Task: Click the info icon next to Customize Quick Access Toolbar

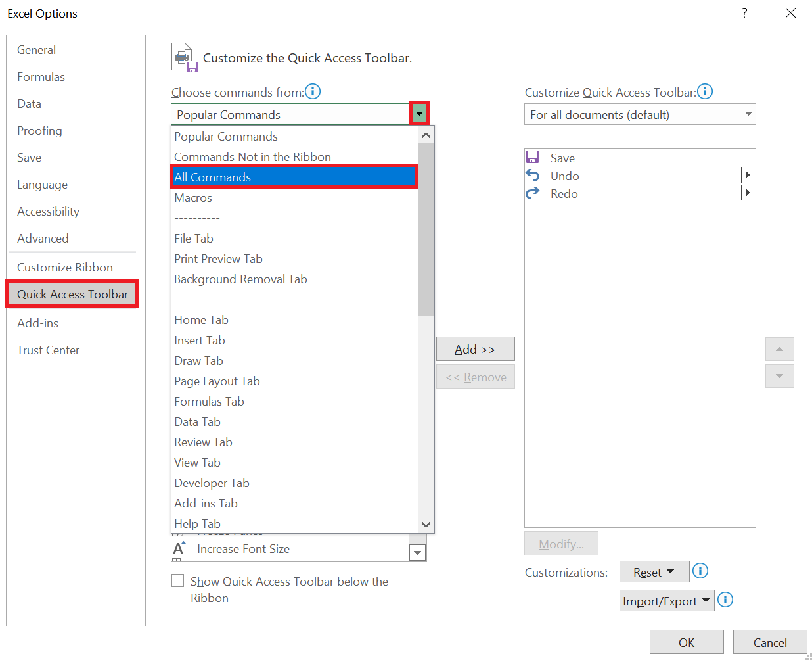Action: point(705,91)
